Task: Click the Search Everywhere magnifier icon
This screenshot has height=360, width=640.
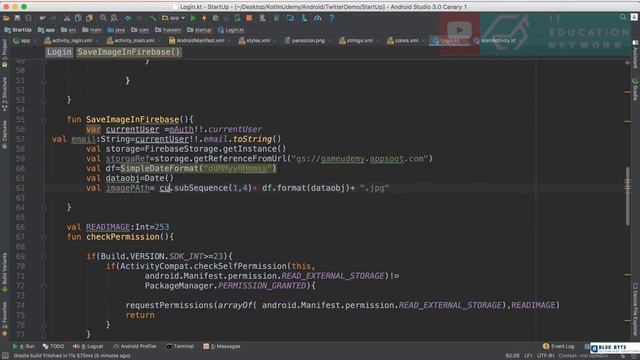Action: [623, 17]
